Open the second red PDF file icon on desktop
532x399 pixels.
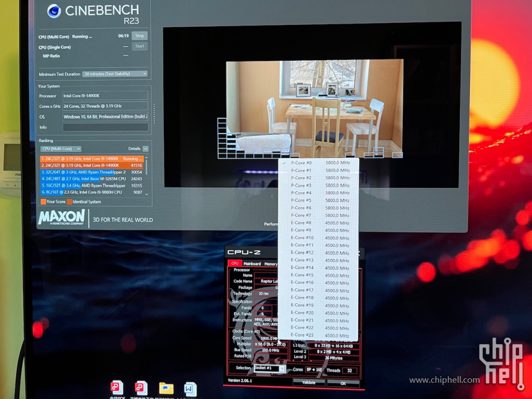(141, 388)
